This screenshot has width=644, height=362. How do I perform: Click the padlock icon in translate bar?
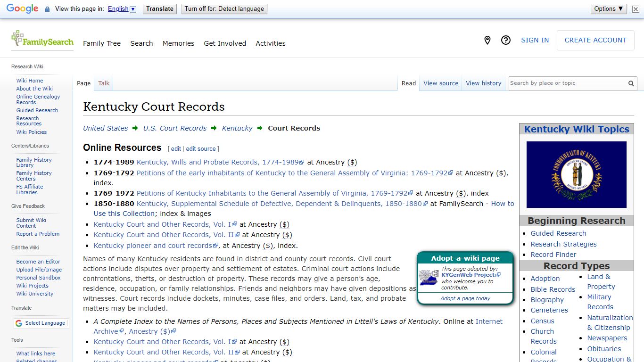tap(47, 9)
